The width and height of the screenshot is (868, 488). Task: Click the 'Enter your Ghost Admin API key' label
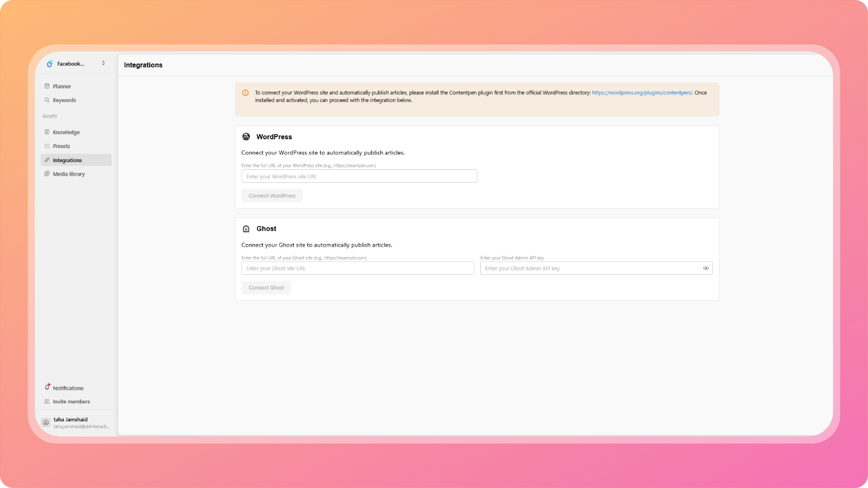tap(512, 258)
